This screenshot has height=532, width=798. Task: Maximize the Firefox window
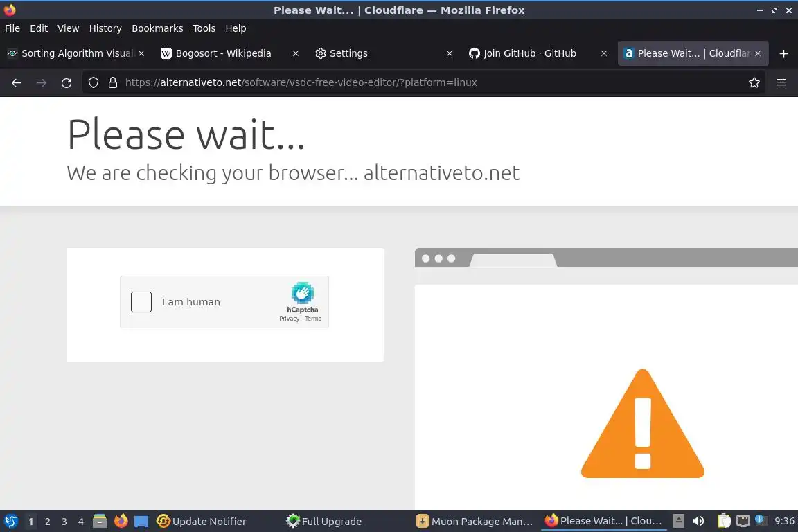tap(774, 10)
